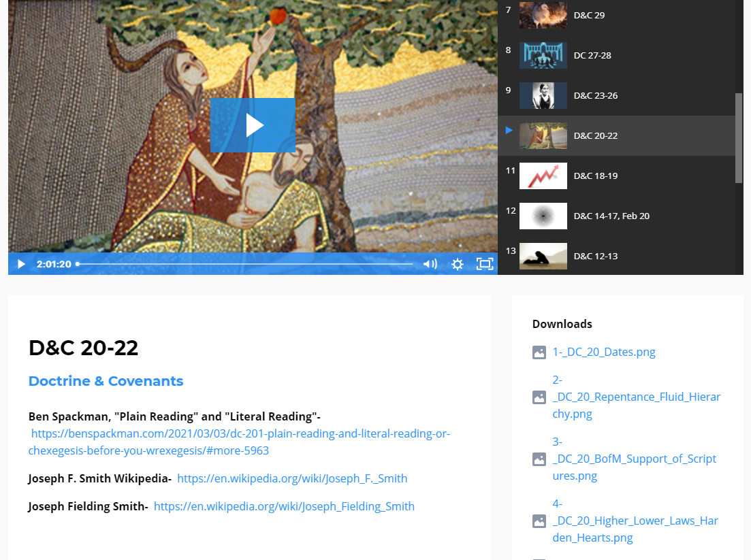Open the Joseph F. Smith Wikipedia link

[x=292, y=478]
